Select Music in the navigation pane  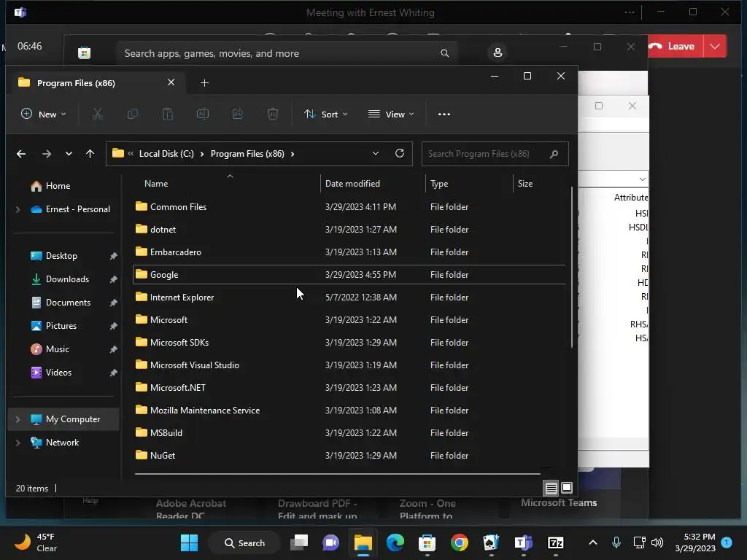pyautogui.click(x=57, y=349)
